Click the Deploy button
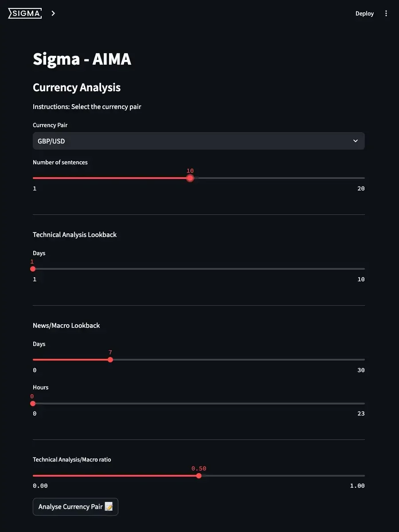The width and height of the screenshot is (399, 532). pyautogui.click(x=364, y=14)
